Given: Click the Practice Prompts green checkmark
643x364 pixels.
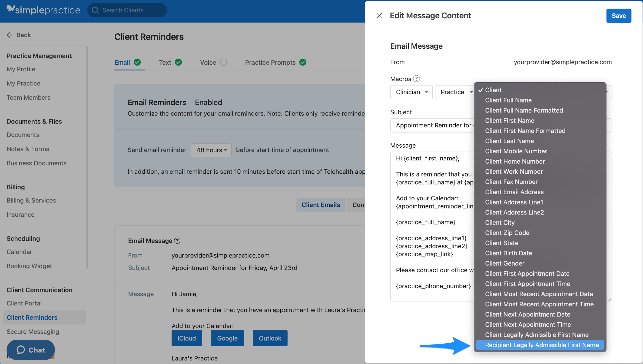Looking at the screenshot, I should [303, 62].
